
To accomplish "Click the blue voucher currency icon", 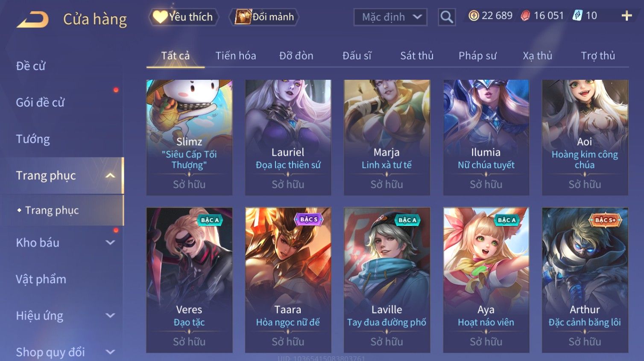I will tap(577, 16).
